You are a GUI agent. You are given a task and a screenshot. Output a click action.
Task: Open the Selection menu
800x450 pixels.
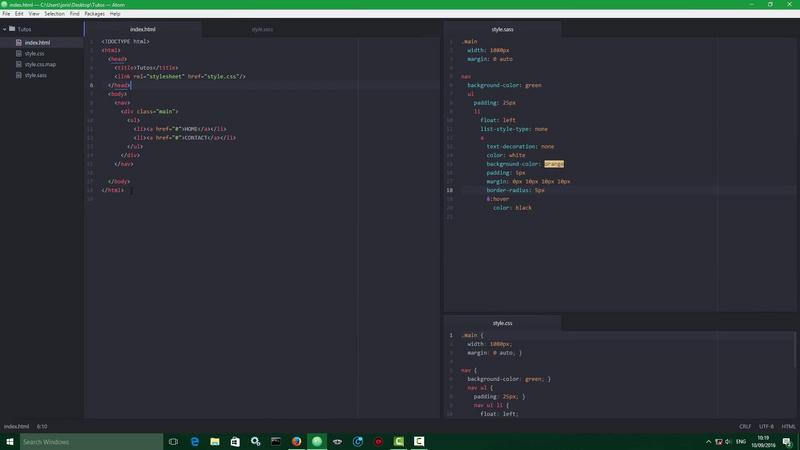pos(54,14)
